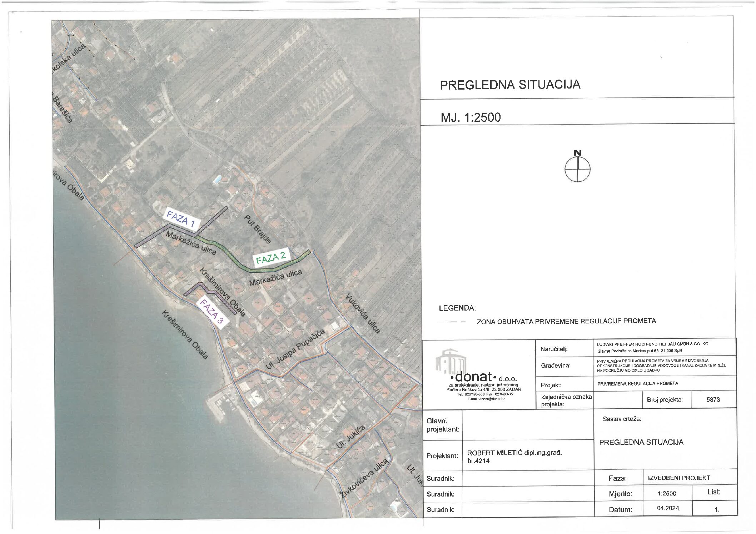The width and height of the screenshot is (756, 534).
Task: Click the Vukovića ulica street label
Action: point(362,313)
